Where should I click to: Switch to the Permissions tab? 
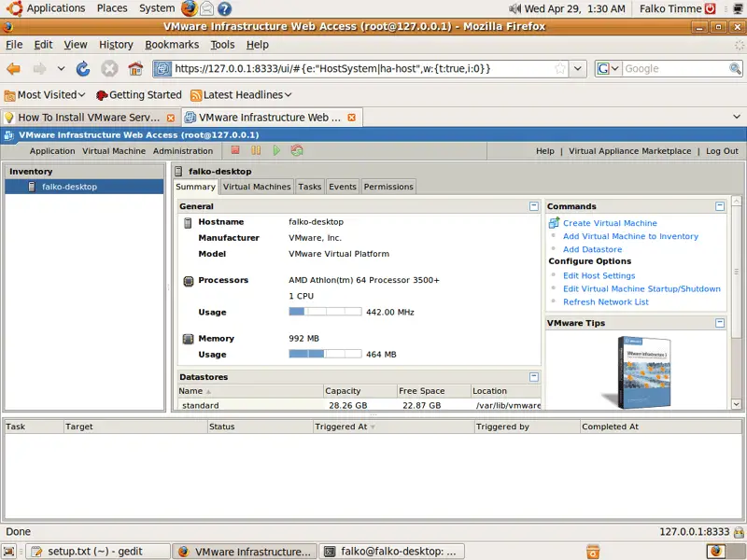[388, 187]
